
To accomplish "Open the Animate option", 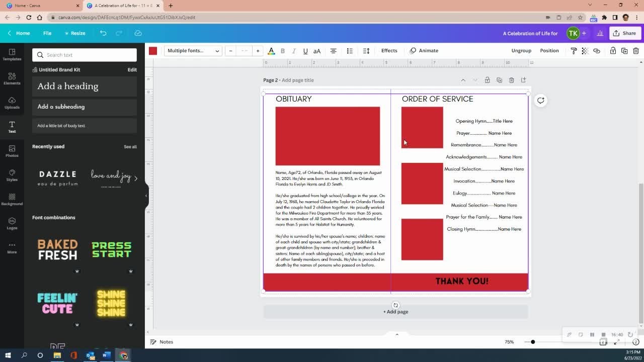I will click(x=424, y=51).
